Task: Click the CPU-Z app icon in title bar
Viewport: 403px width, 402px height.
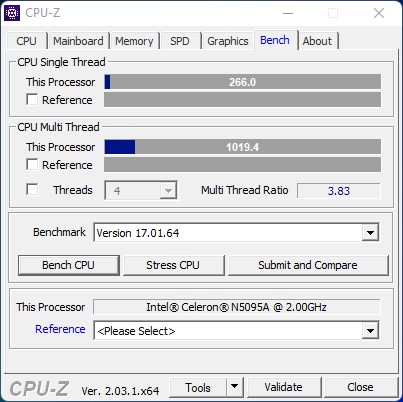Action: click(x=12, y=13)
